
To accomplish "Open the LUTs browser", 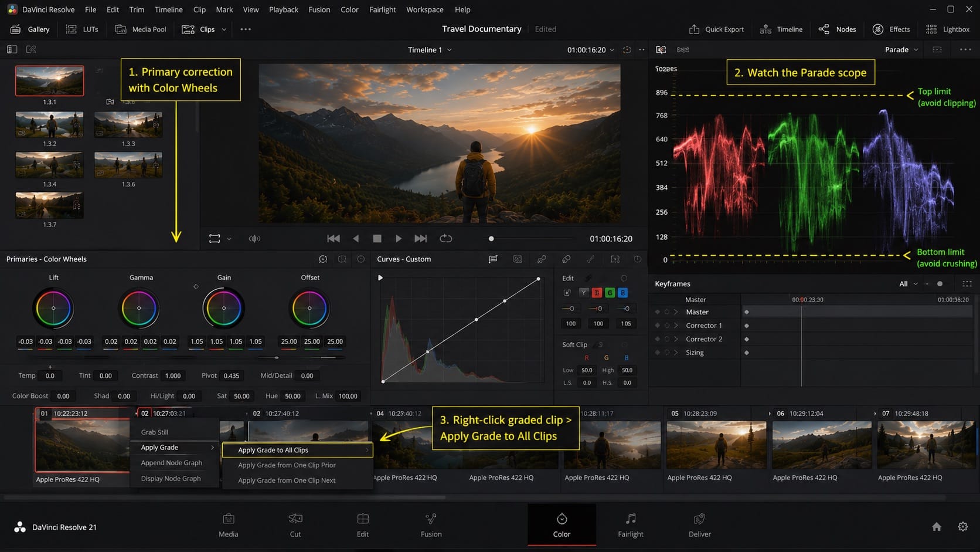I will coord(82,29).
